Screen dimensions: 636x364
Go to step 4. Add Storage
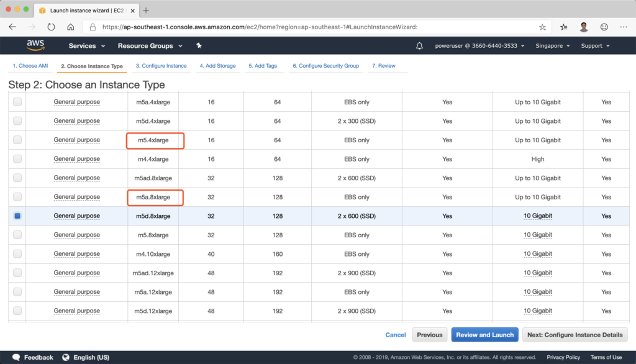(x=217, y=66)
